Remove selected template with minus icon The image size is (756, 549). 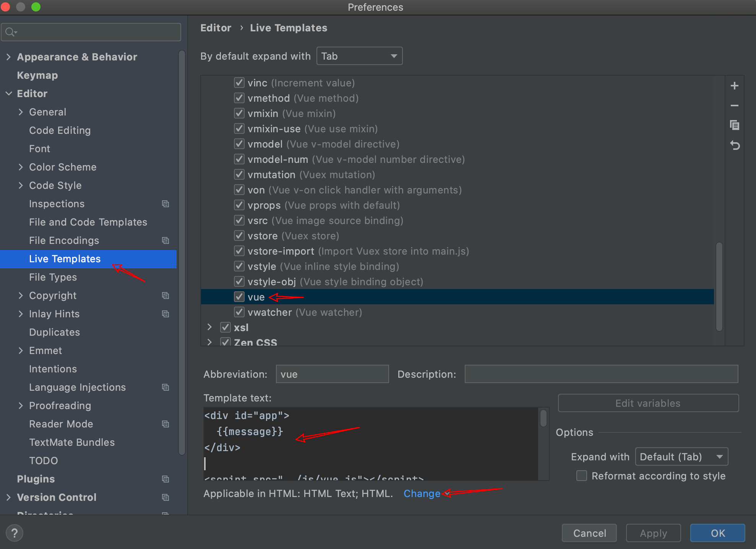(734, 106)
